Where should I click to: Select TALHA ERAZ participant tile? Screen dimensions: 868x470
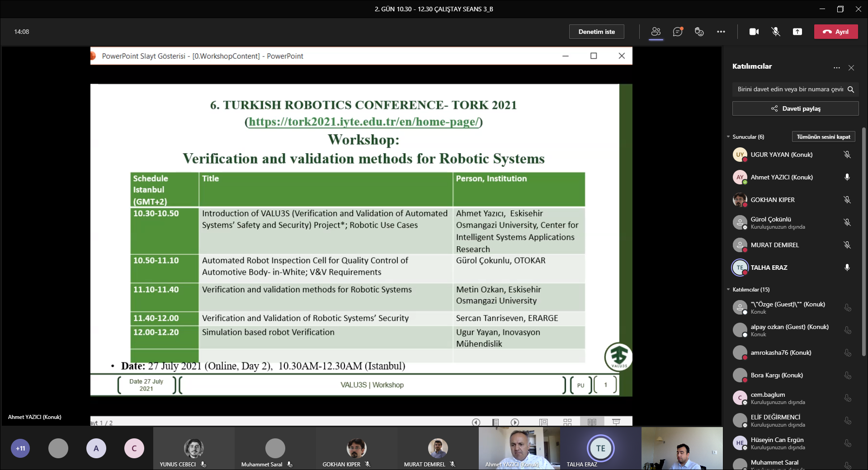[x=601, y=448]
